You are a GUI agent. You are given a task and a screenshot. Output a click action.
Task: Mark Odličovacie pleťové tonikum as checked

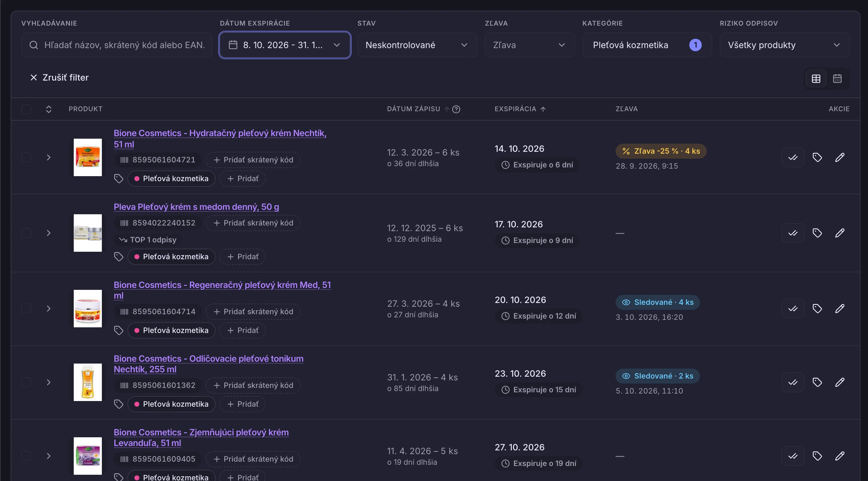[x=793, y=382]
